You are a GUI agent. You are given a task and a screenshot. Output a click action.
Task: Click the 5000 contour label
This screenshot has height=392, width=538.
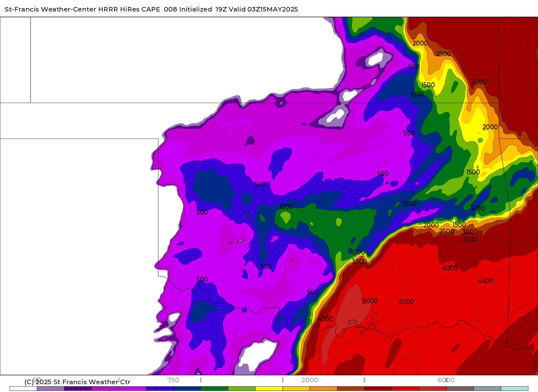point(370,301)
